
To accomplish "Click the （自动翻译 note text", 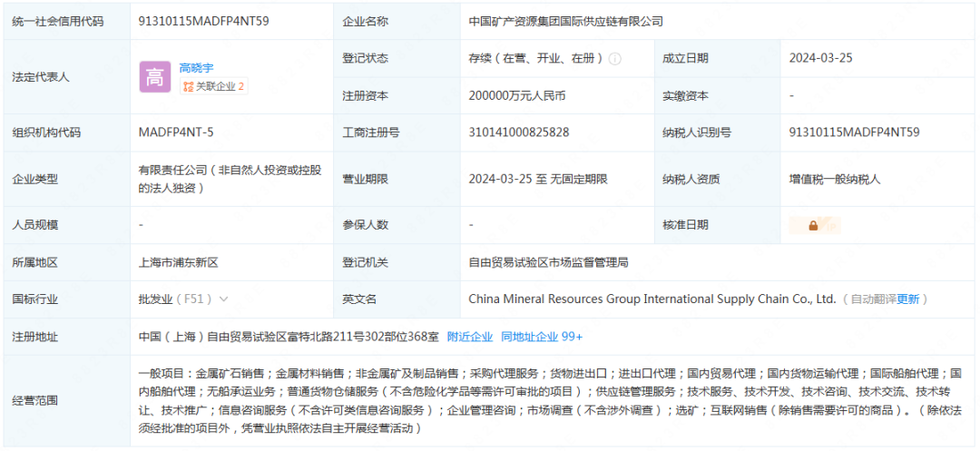I will 868,299.
